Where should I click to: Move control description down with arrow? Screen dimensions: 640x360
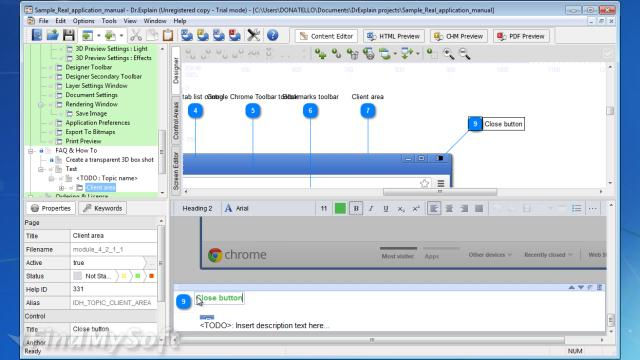point(581,287)
